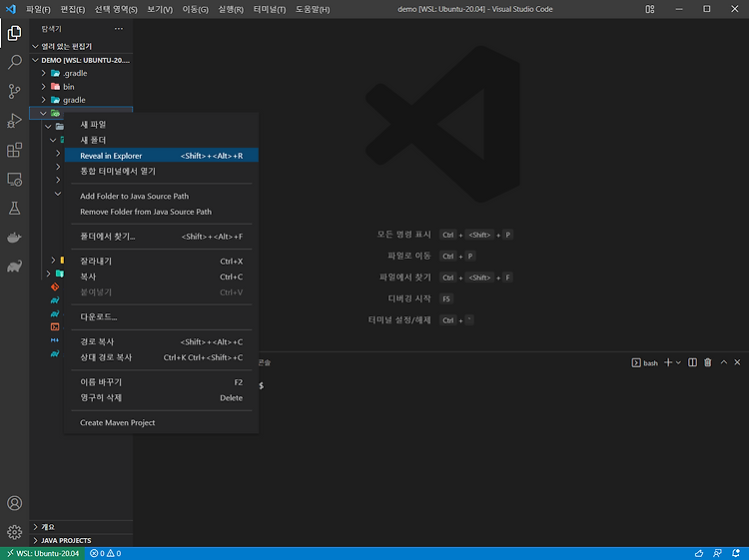This screenshot has height=560, width=749.
Task: Click the Customize Layout icon in title bar
Action: coord(650,9)
